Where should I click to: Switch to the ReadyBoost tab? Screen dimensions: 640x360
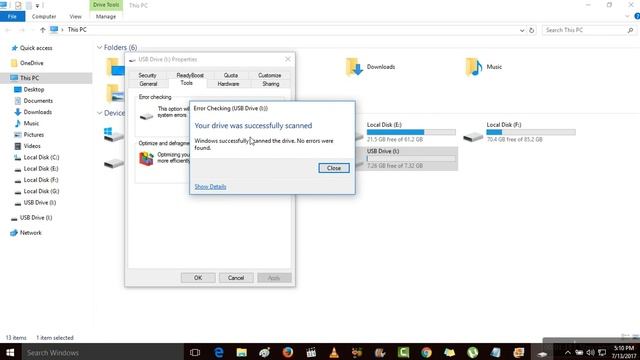coord(190,76)
